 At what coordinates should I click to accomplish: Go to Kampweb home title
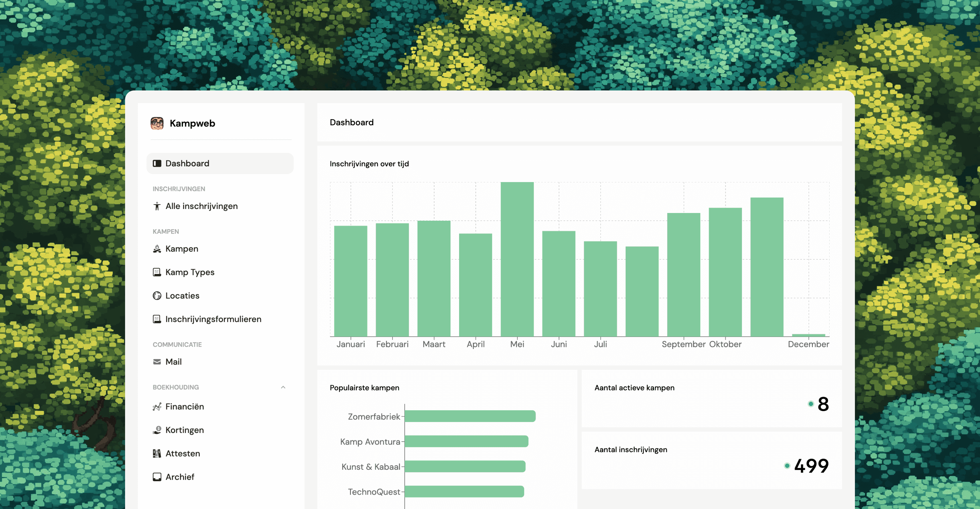pos(192,123)
